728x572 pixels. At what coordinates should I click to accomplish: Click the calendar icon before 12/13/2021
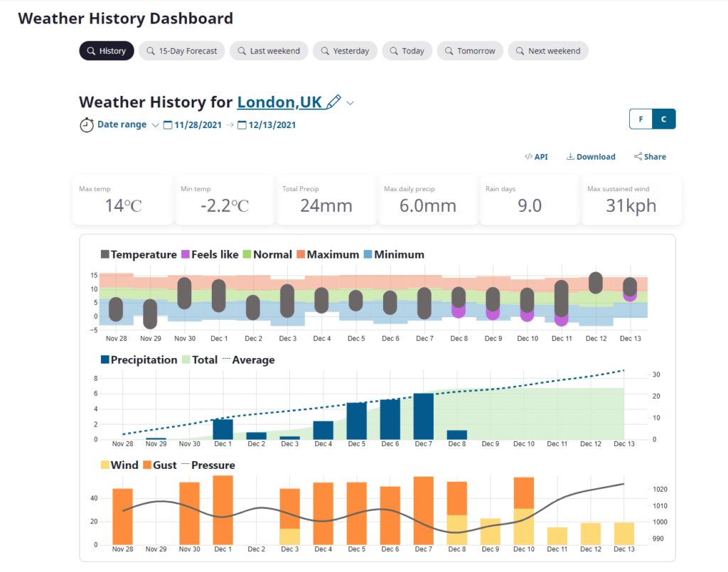pyautogui.click(x=242, y=125)
